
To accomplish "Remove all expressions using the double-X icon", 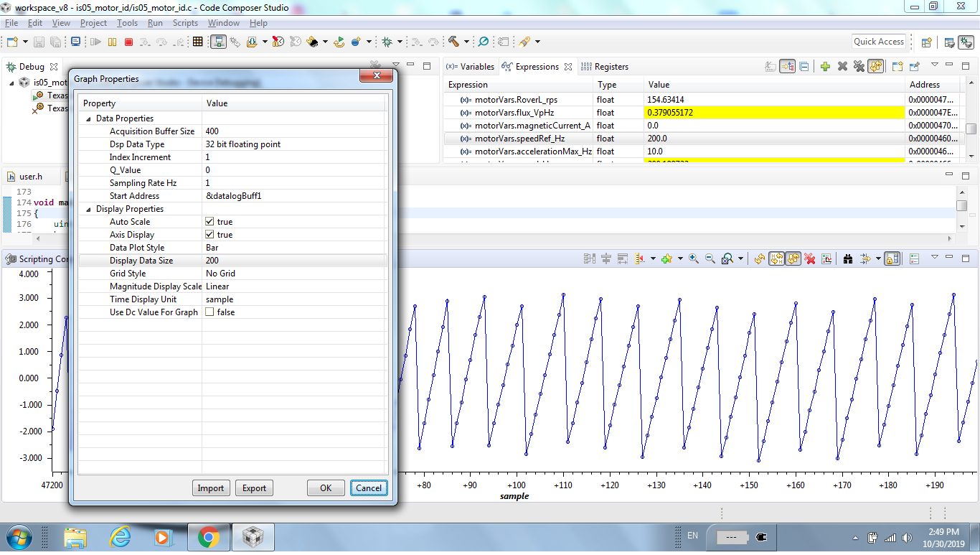I will [x=859, y=66].
